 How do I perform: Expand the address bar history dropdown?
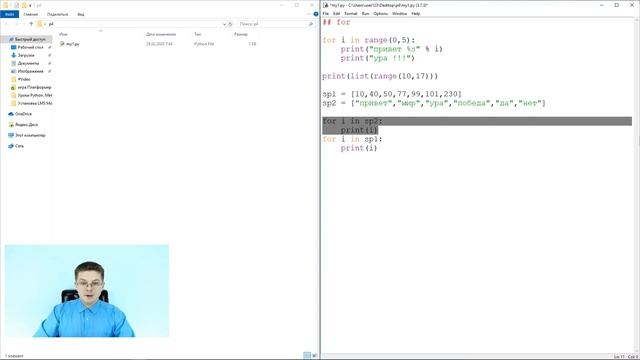click(224, 24)
